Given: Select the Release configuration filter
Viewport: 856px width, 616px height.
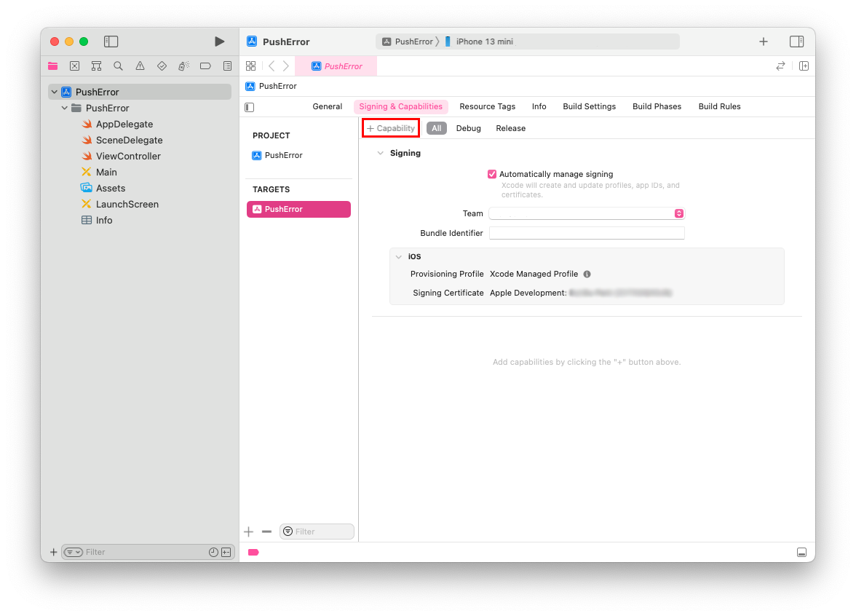Looking at the screenshot, I should pyautogui.click(x=510, y=128).
